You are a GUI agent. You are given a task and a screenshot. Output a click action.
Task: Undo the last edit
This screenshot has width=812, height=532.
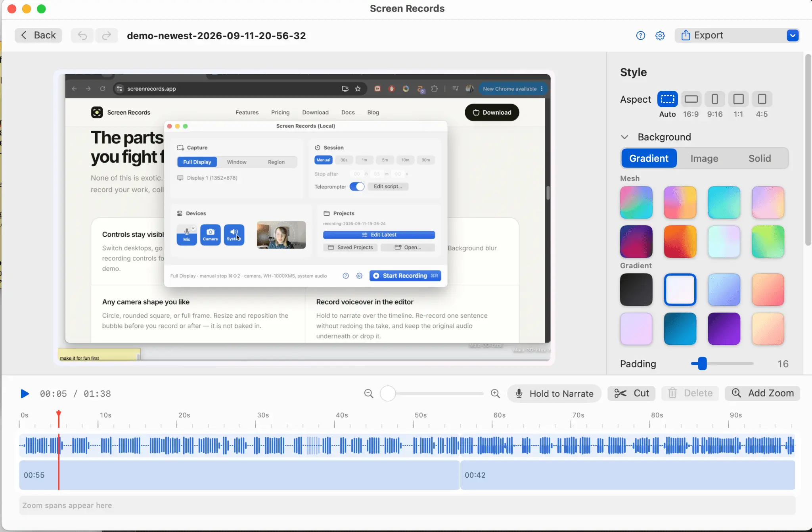(x=82, y=35)
